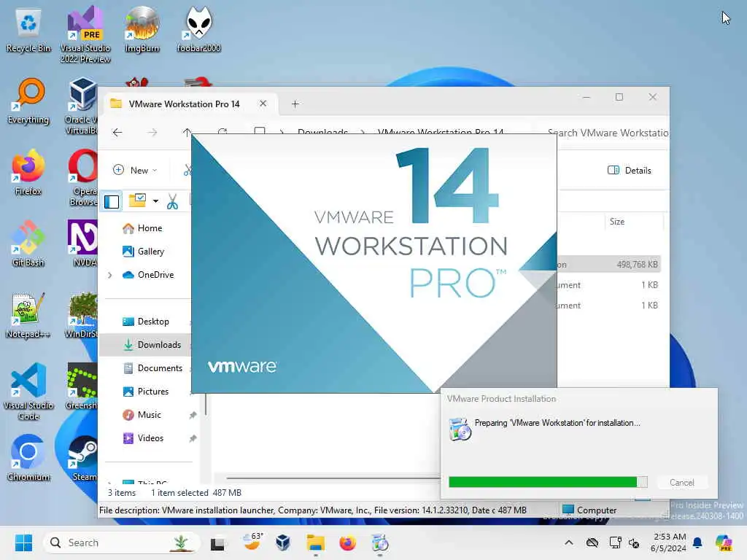This screenshot has width=747, height=560.
Task: Select Music in the navigation pane
Action: (x=142, y=415)
